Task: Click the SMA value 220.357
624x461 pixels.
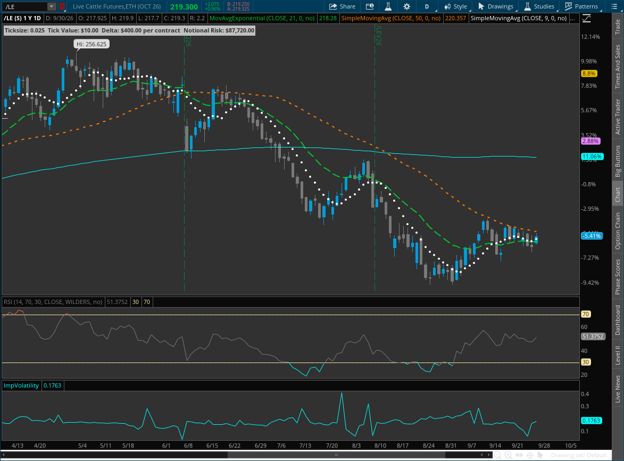Action: pyautogui.click(x=455, y=18)
